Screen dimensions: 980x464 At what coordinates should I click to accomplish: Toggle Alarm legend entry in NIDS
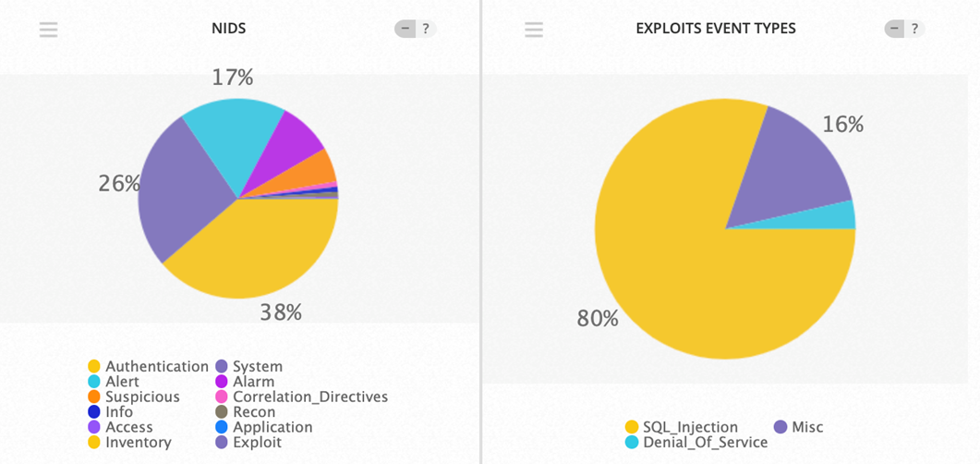coord(245,382)
